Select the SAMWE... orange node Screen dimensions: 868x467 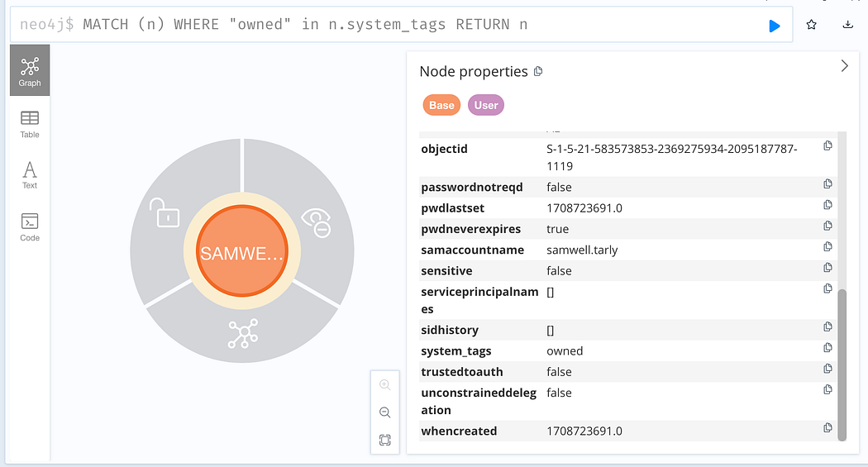[242, 251]
